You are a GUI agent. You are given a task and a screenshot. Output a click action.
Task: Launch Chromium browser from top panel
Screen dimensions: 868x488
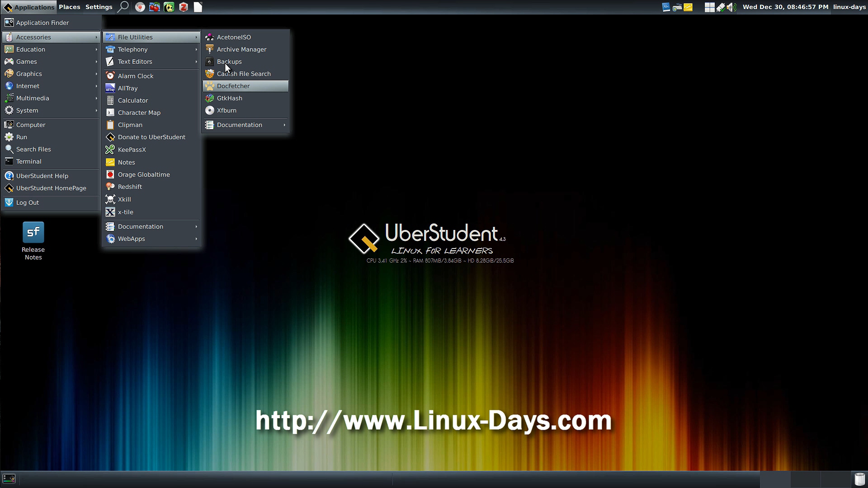pos(140,7)
